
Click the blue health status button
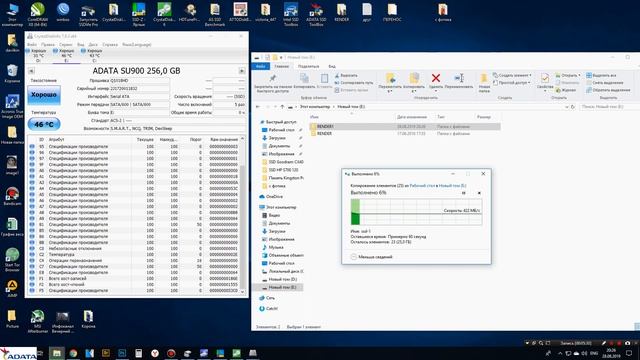(x=44, y=95)
